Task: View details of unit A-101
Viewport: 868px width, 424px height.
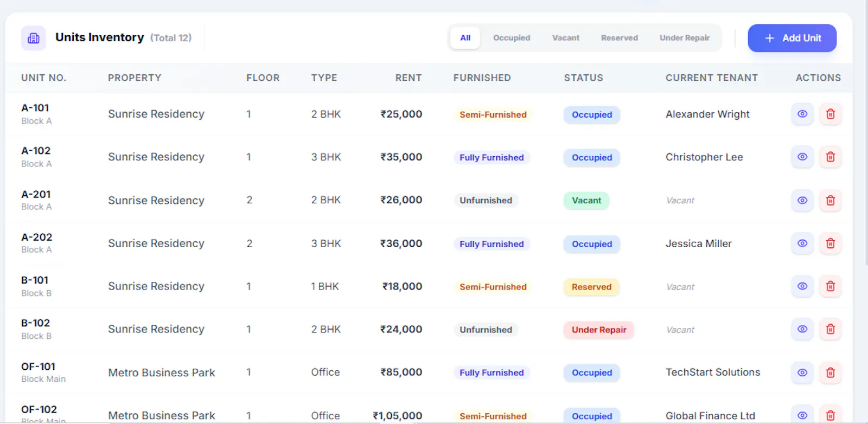Action: (x=802, y=114)
